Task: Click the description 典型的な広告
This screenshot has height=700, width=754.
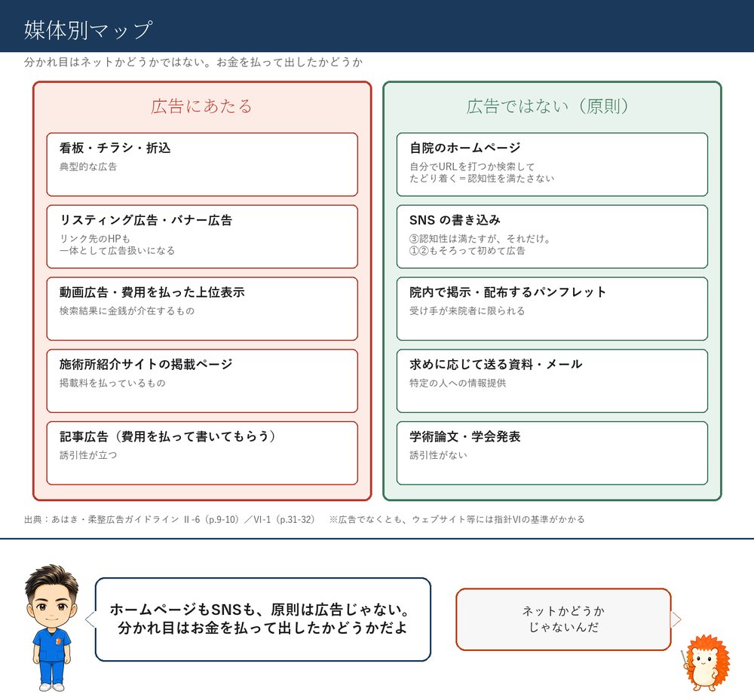Action: [88, 167]
